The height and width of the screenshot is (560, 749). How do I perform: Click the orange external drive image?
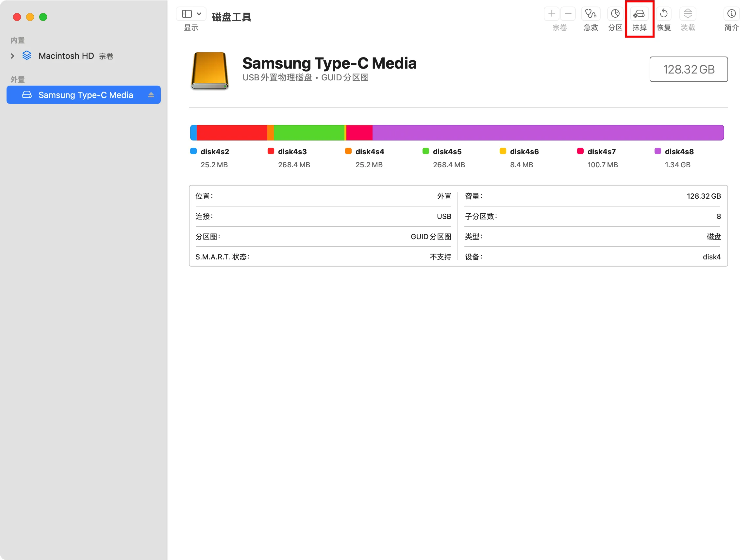[210, 71]
